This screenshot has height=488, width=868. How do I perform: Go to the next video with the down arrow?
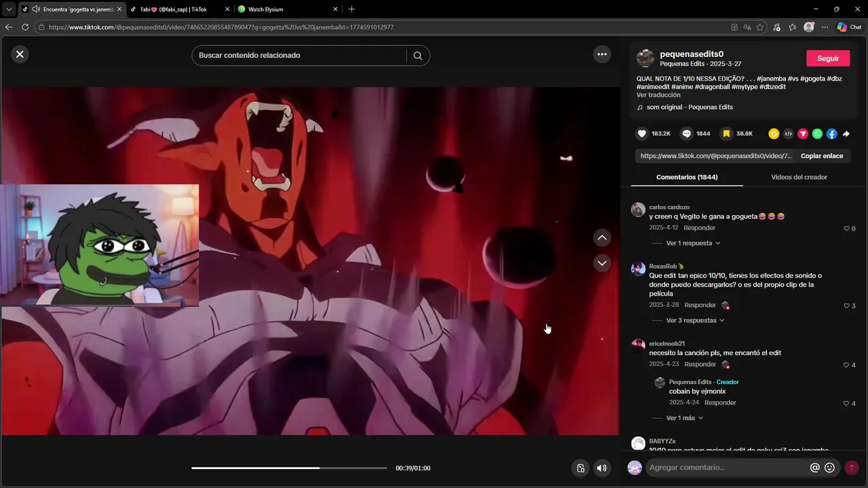[x=602, y=263]
